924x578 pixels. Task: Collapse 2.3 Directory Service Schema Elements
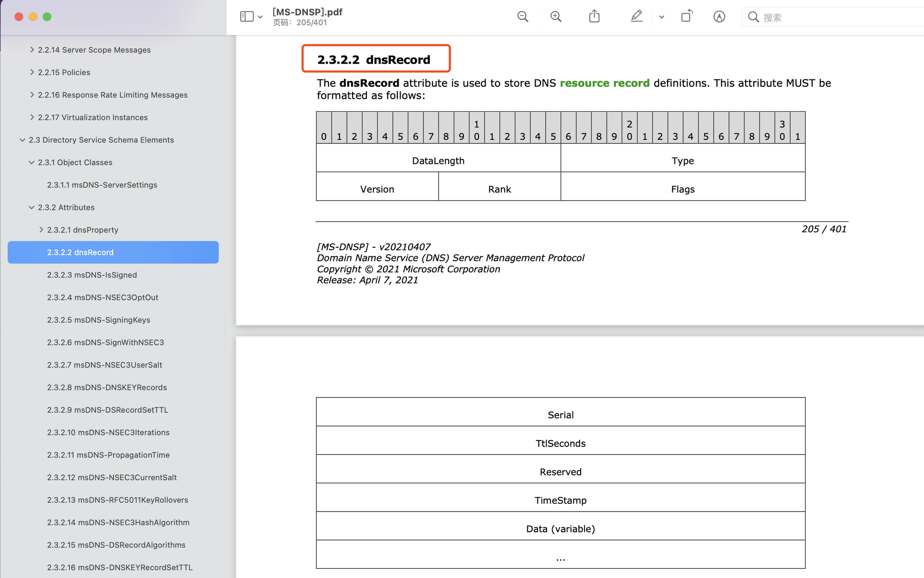[22, 140]
